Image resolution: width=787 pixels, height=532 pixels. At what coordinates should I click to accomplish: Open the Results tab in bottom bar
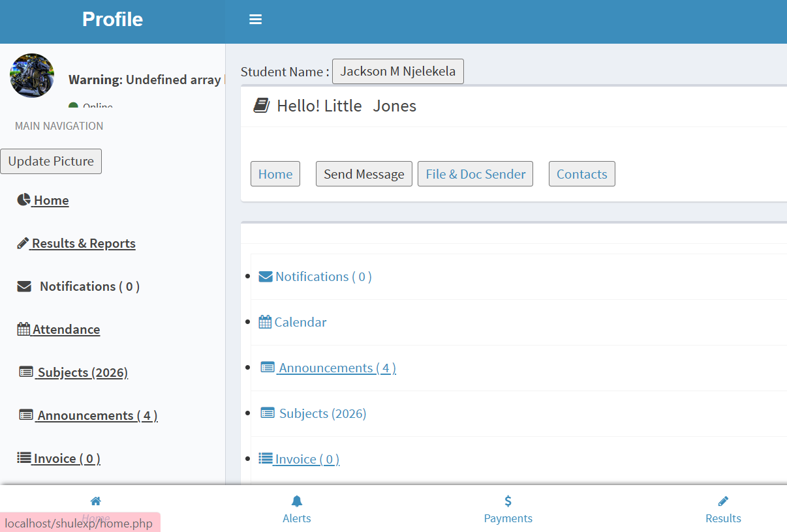click(723, 509)
